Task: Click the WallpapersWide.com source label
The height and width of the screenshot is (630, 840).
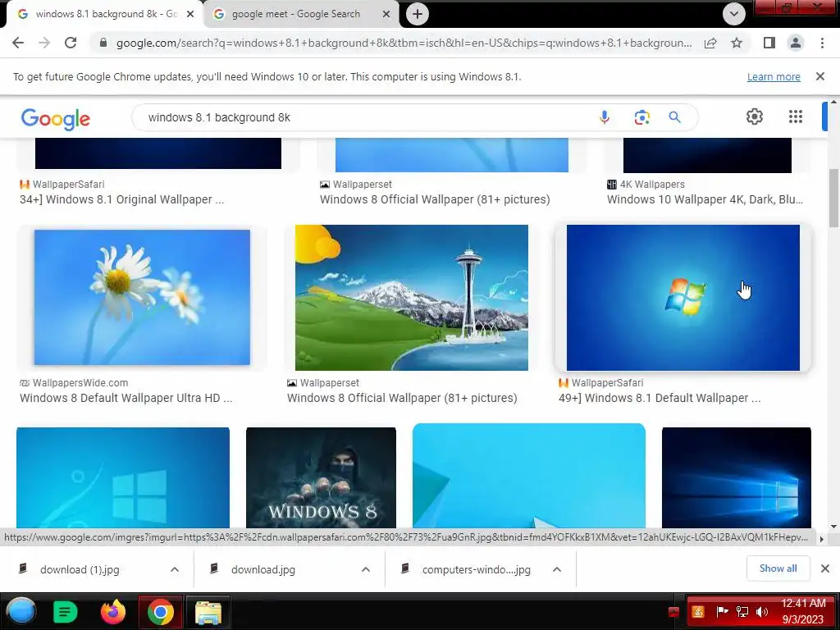Action: (80, 382)
